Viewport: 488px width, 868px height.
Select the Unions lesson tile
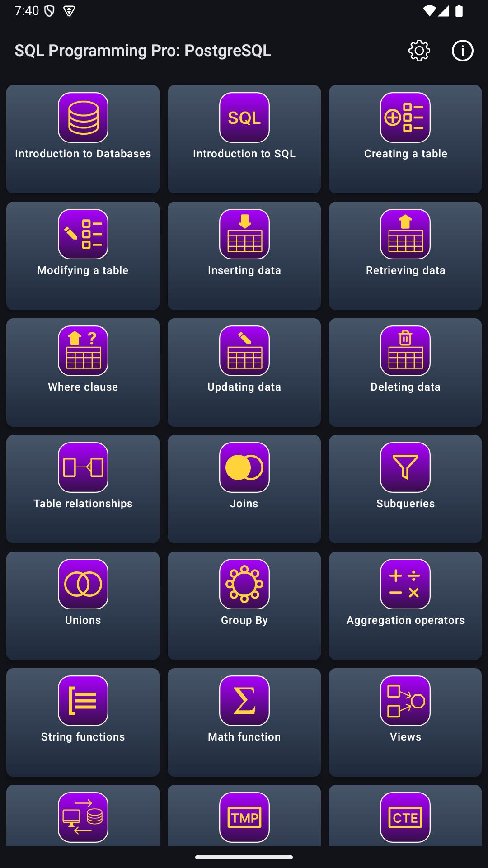pyautogui.click(x=83, y=606)
